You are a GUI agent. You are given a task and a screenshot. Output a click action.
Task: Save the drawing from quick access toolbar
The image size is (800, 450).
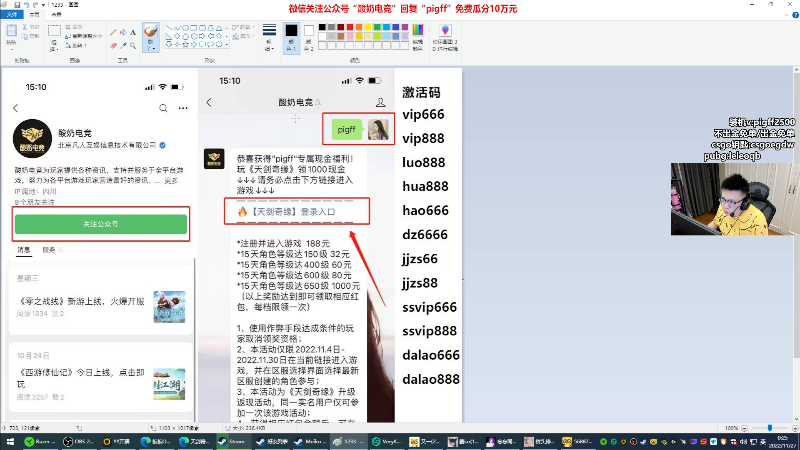(17, 5)
